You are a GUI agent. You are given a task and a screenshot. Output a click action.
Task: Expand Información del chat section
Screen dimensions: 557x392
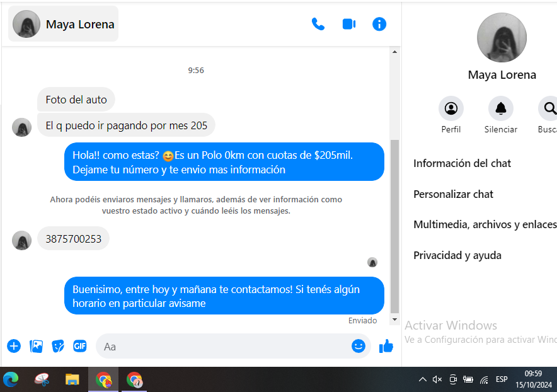coord(462,163)
